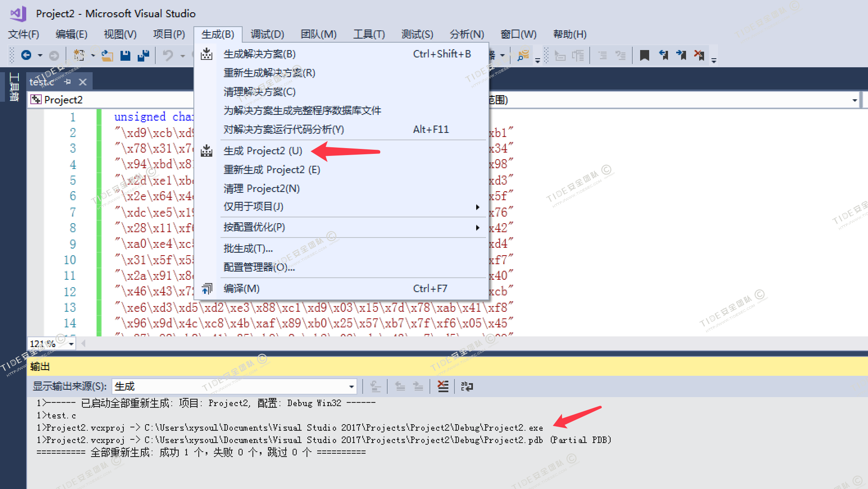Click the Save disk icon
Image resolution: width=868 pixels, height=489 pixels.
point(125,55)
